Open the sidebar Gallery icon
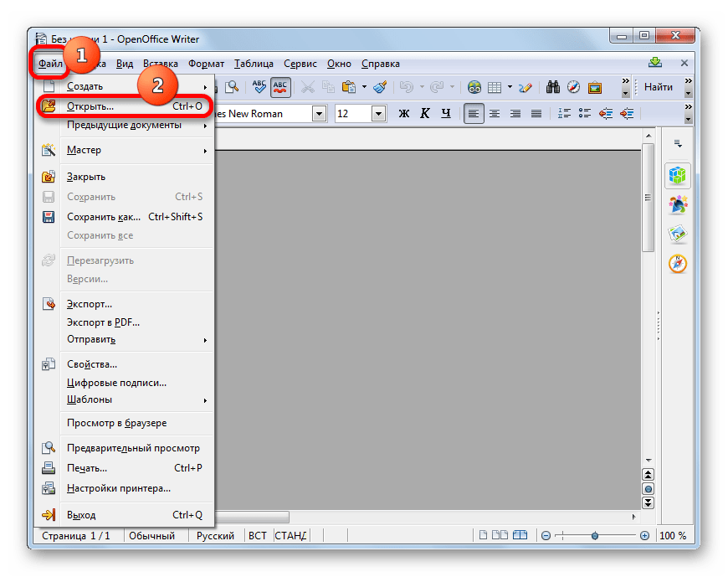This screenshot has width=728, height=577. pos(678,234)
